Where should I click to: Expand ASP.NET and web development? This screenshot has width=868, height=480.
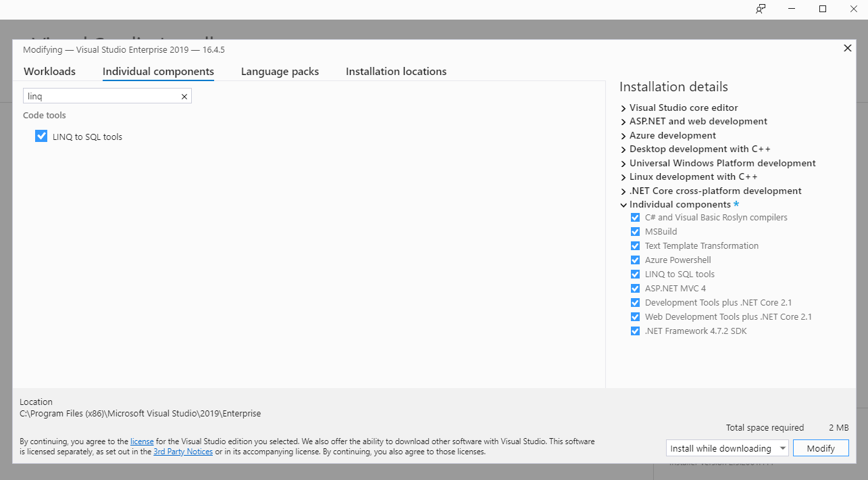(623, 122)
